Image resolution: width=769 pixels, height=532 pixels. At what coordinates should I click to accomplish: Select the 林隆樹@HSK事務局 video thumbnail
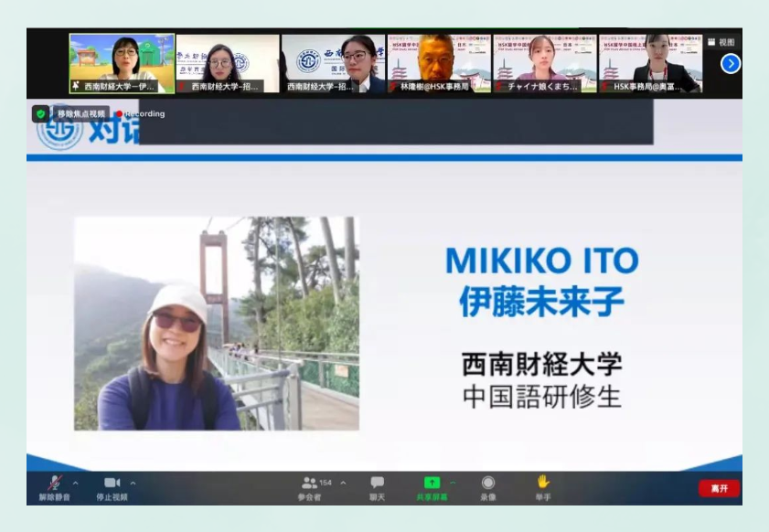pyautogui.click(x=439, y=63)
